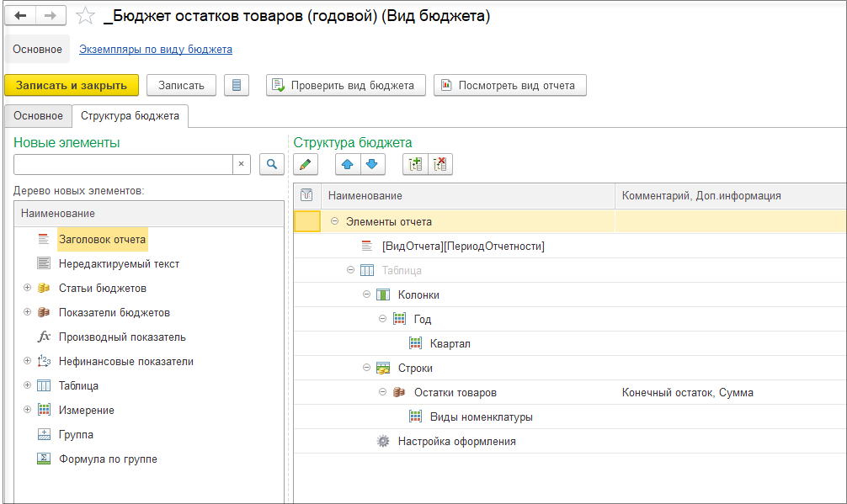Clear the search field with the x button

tap(241, 165)
